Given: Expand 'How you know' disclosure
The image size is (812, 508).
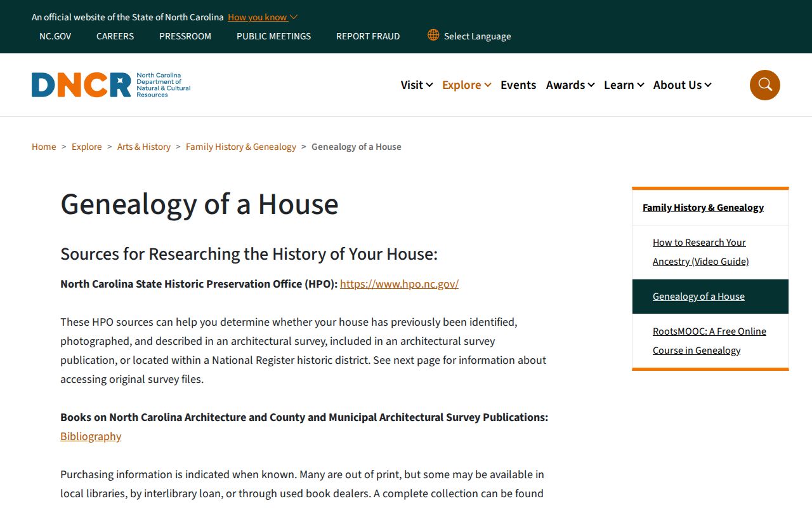Looking at the screenshot, I should 263,17.
